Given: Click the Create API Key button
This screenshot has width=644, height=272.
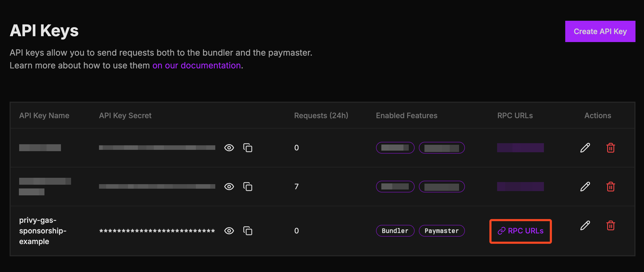Looking at the screenshot, I should [600, 31].
